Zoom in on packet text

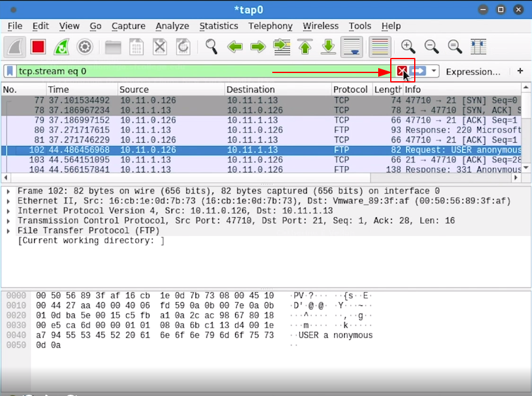[x=408, y=47]
